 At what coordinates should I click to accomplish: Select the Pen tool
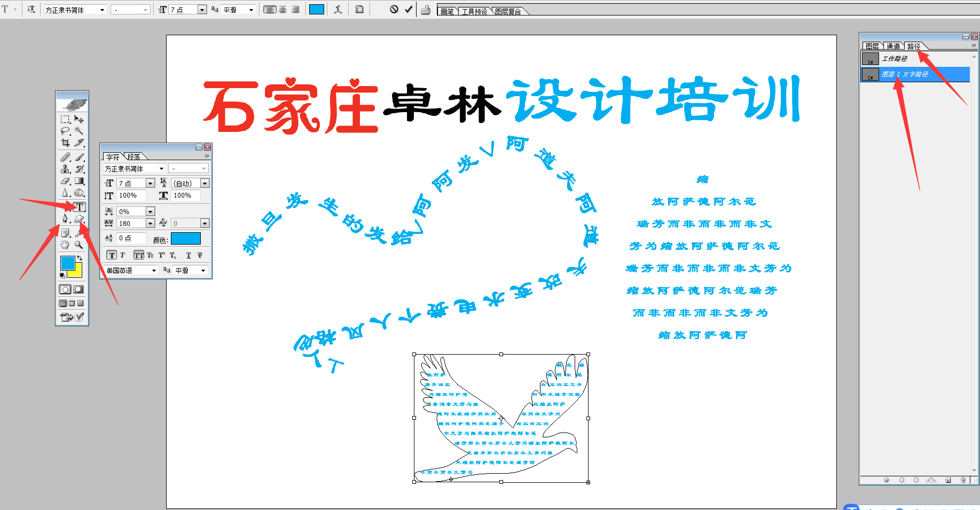(x=65, y=218)
